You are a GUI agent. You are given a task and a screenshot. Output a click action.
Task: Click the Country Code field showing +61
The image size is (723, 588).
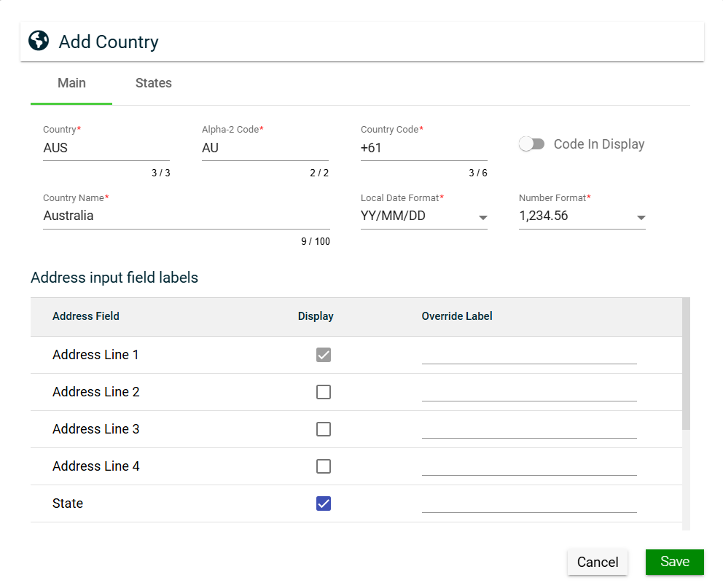click(423, 148)
